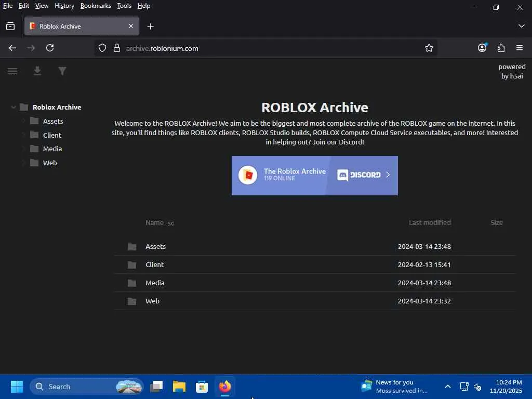This screenshot has height=399, width=532.
Task: Click the Media folder icon in file list
Action: pos(132,283)
